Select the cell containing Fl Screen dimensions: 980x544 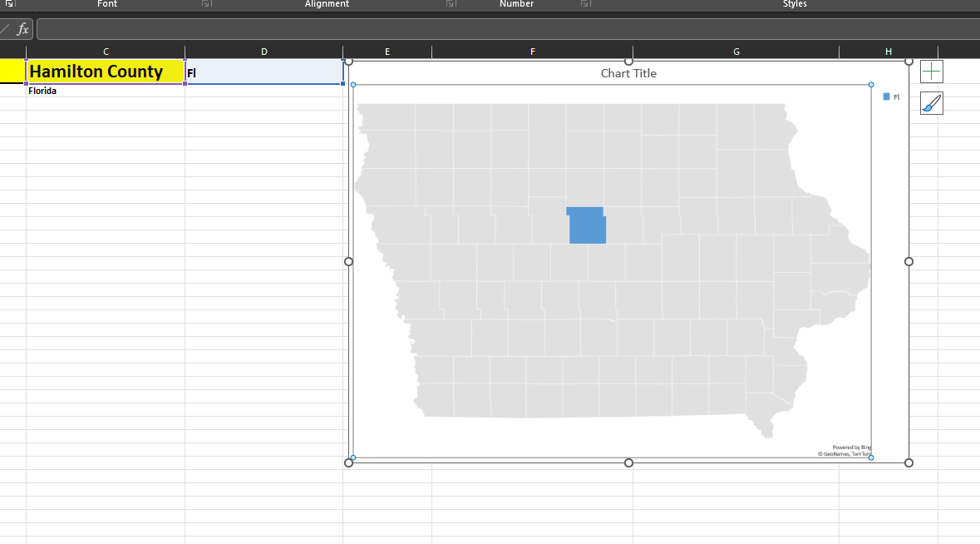(x=264, y=72)
